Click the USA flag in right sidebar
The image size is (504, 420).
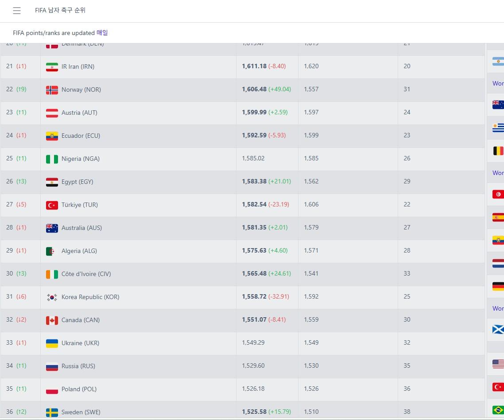tap(498, 364)
